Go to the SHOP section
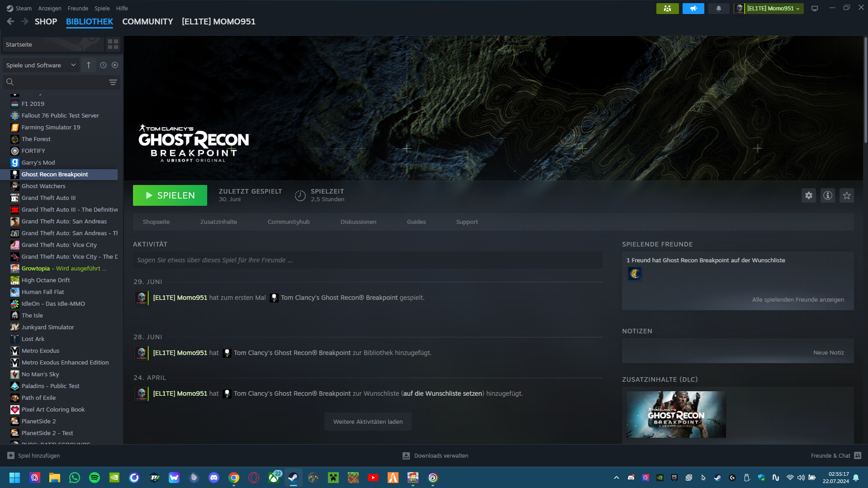This screenshot has height=488, width=868. [x=46, y=21]
